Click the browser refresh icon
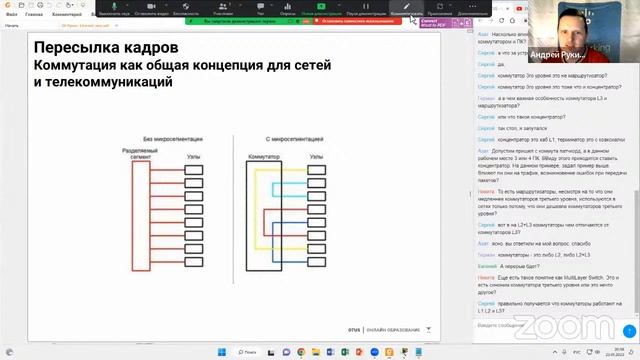Screen dimensions: 640x360 502,20
